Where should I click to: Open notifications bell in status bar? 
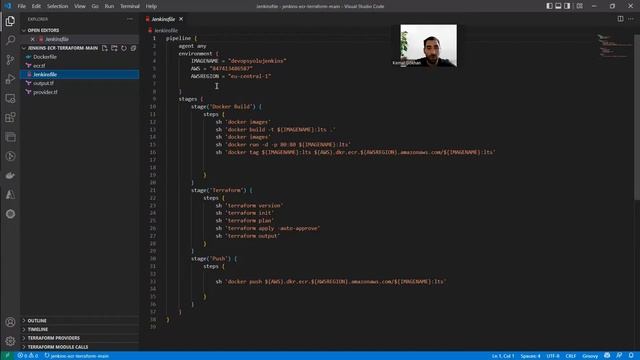click(x=631, y=356)
